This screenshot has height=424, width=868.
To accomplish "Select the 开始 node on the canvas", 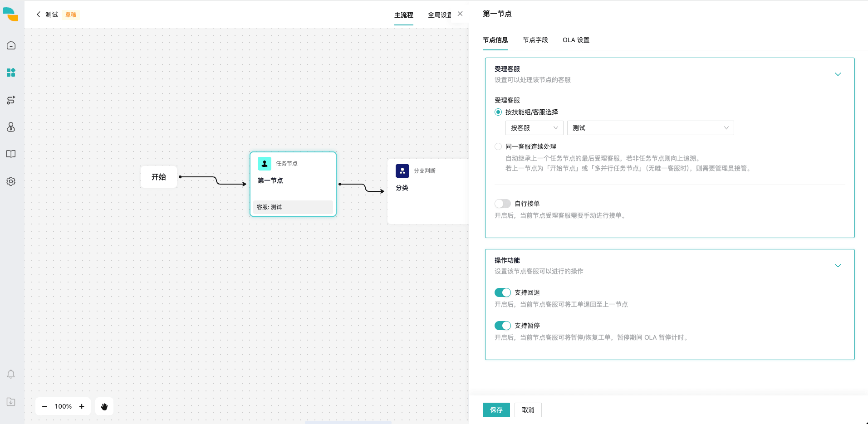I will [159, 177].
